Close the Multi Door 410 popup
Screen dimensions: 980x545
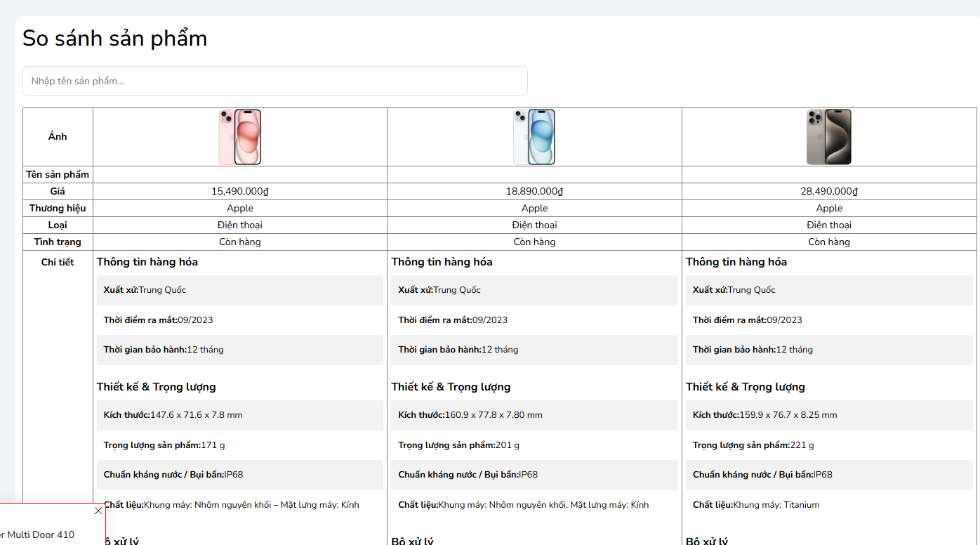[98, 511]
